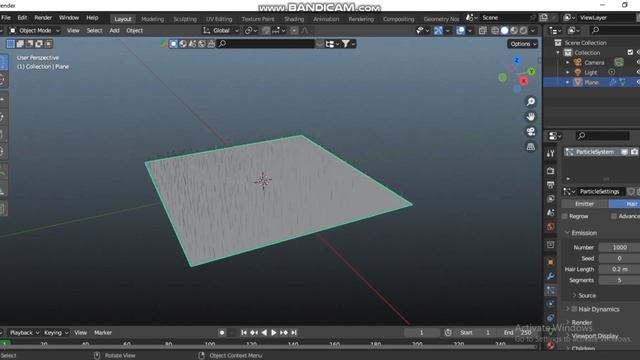Image resolution: width=640 pixels, height=360 pixels.
Task: Toggle ParticleSystem render visibility camera icon
Action: [x=634, y=152]
